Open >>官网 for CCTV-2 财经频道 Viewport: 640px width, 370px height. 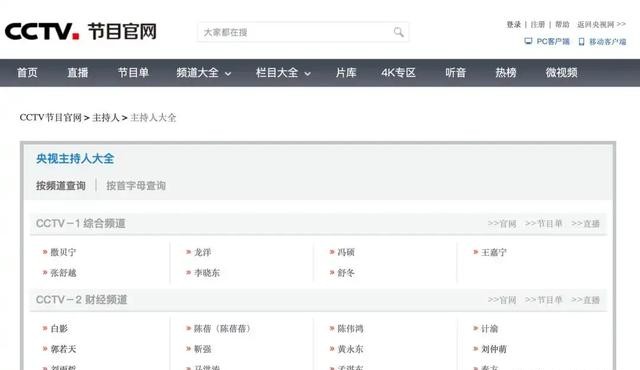pos(502,300)
